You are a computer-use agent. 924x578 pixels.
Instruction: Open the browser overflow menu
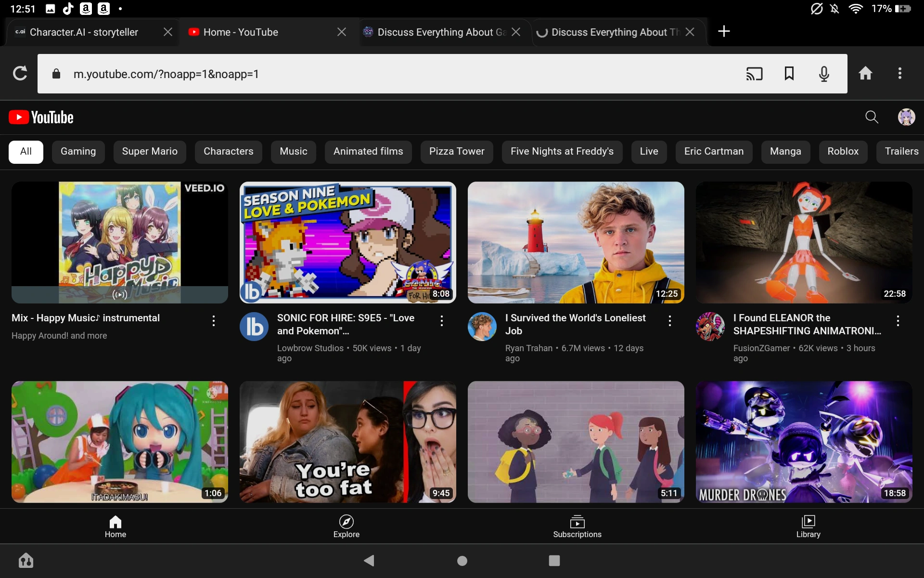click(x=899, y=74)
